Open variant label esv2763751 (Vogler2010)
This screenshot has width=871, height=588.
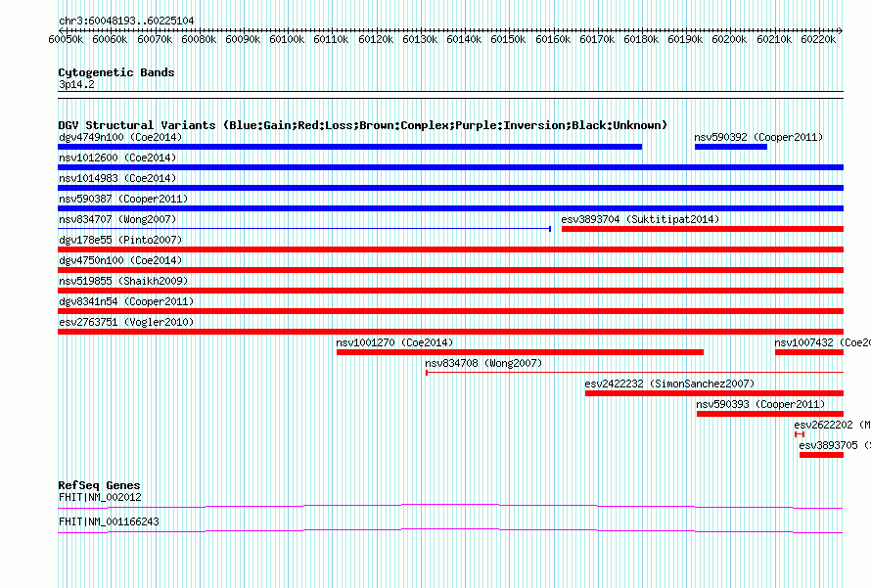click(126, 322)
